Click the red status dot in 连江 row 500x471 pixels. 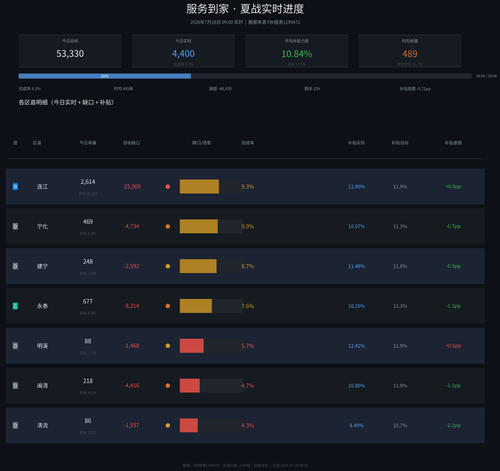[x=168, y=186]
